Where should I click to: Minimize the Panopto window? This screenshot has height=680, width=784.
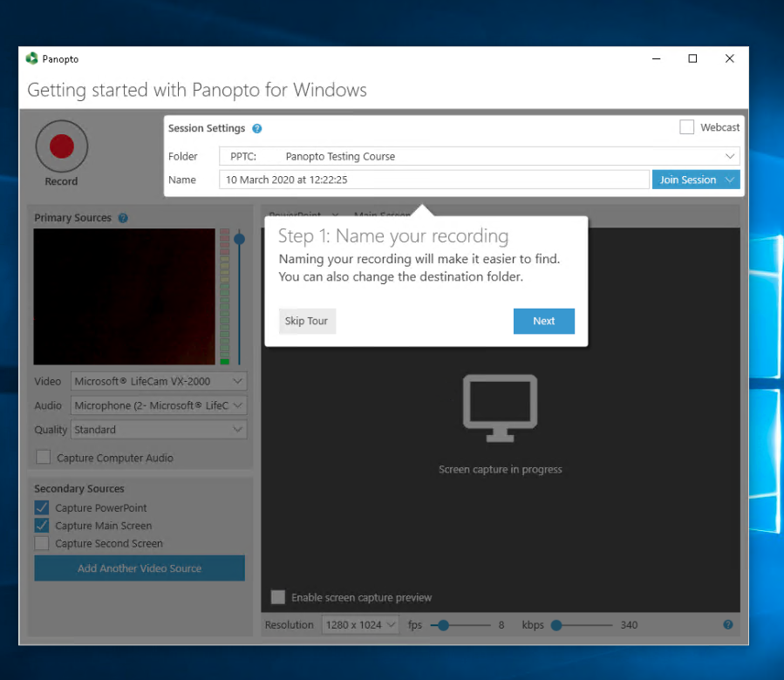click(657, 58)
